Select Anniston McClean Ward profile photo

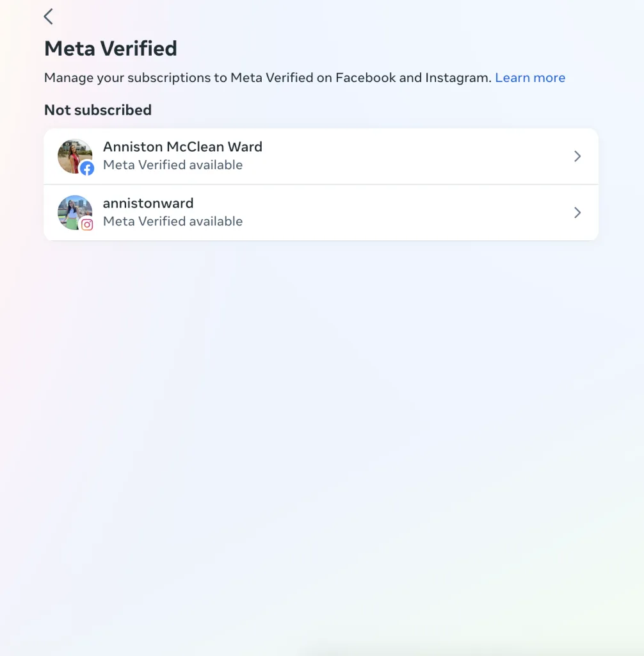click(x=74, y=156)
